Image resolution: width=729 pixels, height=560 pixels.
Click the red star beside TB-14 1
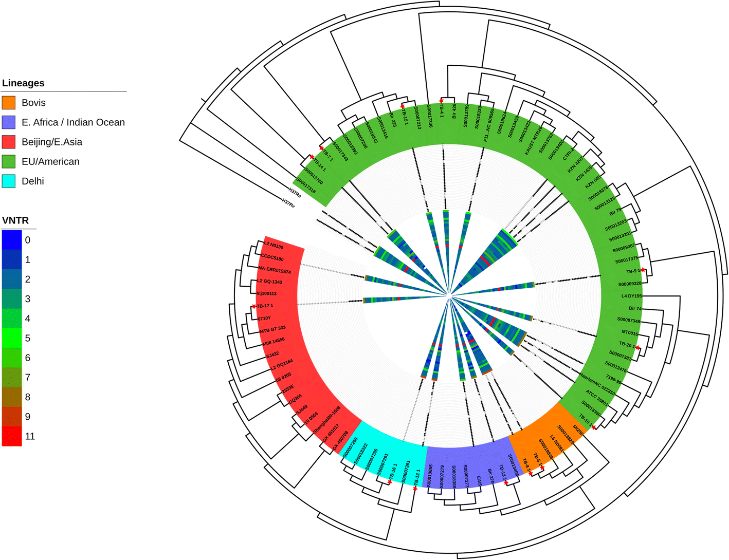[x=312, y=157]
